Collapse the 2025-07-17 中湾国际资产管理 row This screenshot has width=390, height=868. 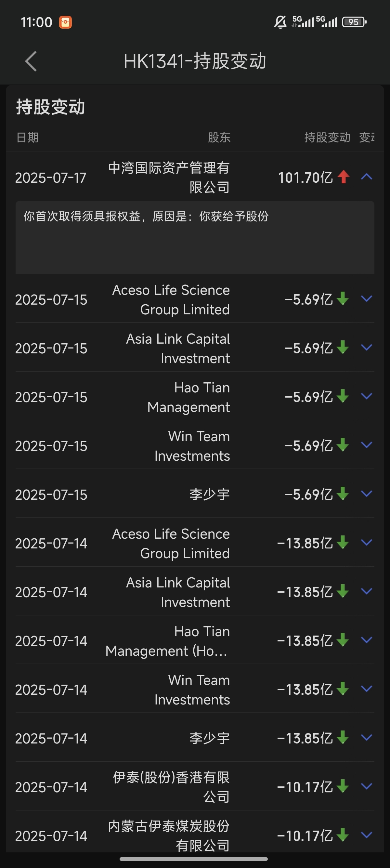(x=366, y=177)
